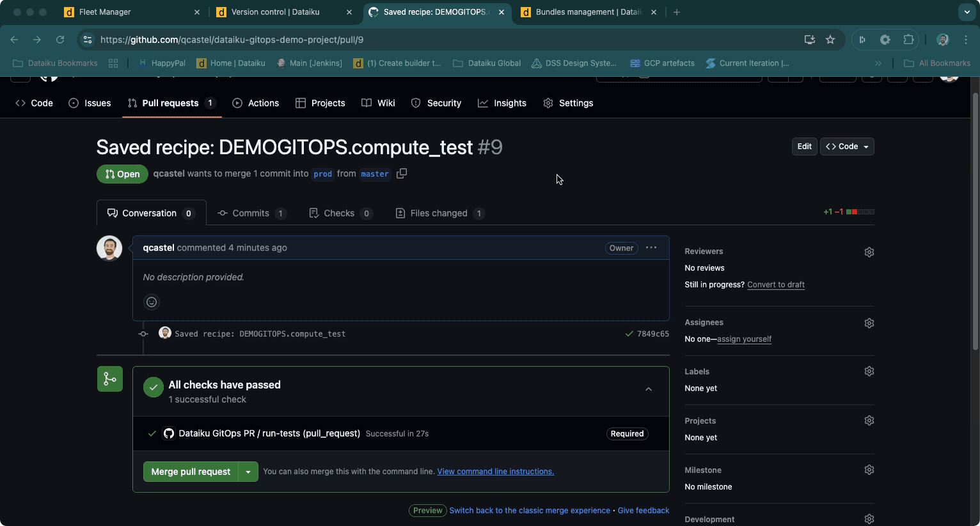Viewport: 980px width, 526px height.
Task: Open comment options three-dot menu
Action: pos(651,248)
